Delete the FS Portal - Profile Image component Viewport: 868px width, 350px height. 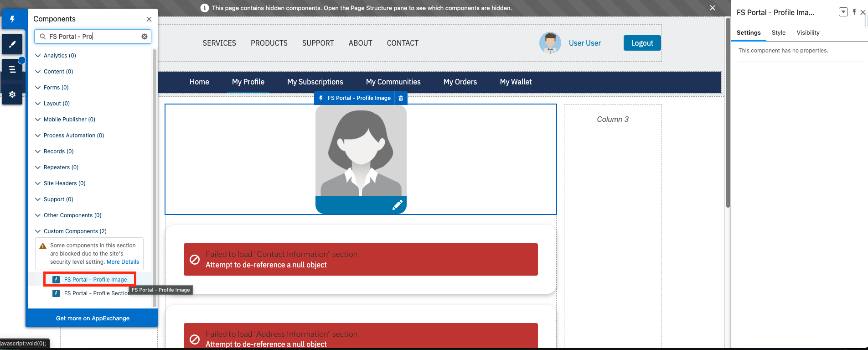coord(401,98)
